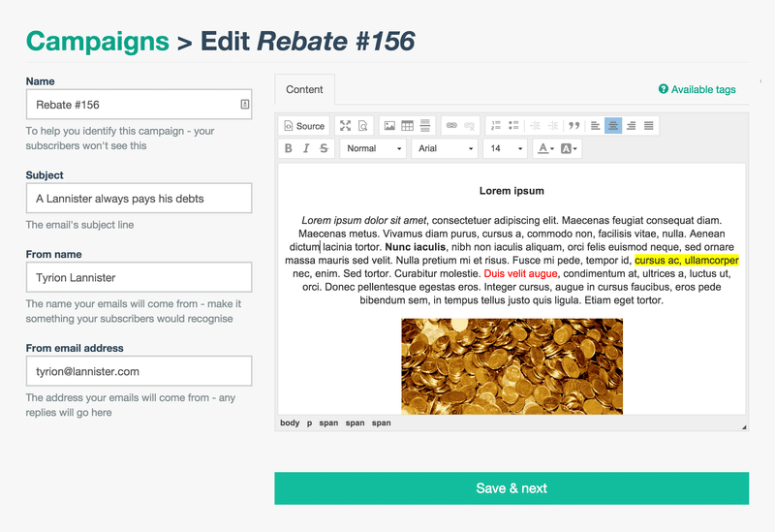Click the Save & next button
775x532 pixels.
511,488
